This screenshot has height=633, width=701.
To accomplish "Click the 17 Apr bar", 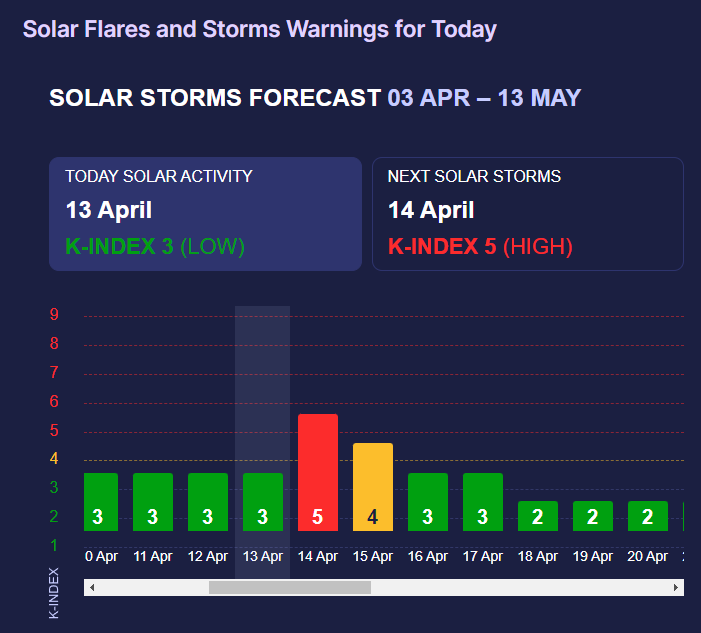I will [483, 501].
